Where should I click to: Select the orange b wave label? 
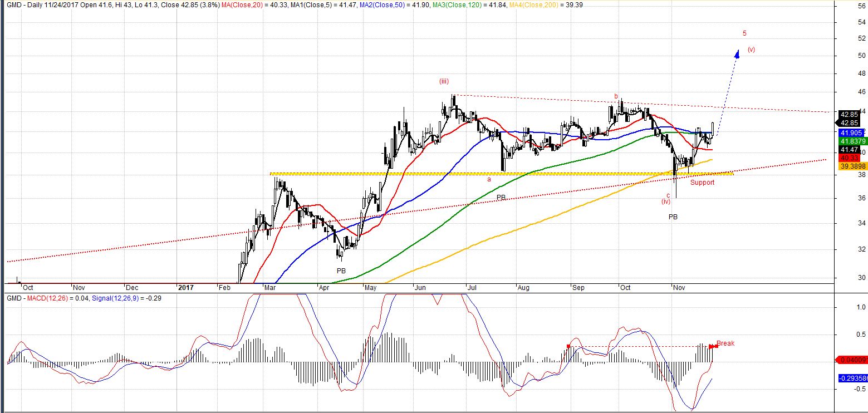616,96
